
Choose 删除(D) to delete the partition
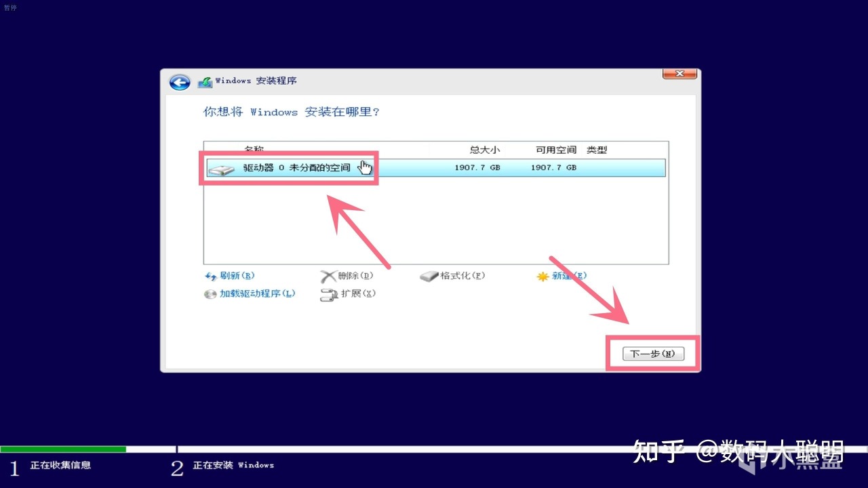(355, 276)
